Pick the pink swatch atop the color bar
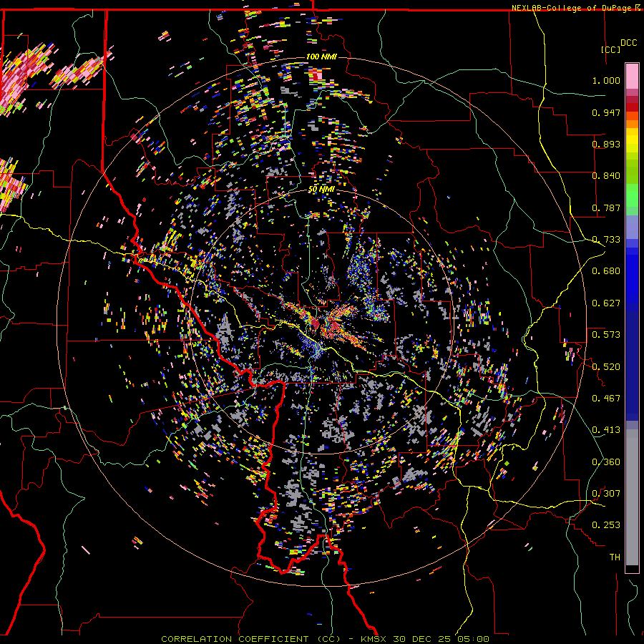The height and width of the screenshot is (644, 644). pyautogui.click(x=632, y=76)
